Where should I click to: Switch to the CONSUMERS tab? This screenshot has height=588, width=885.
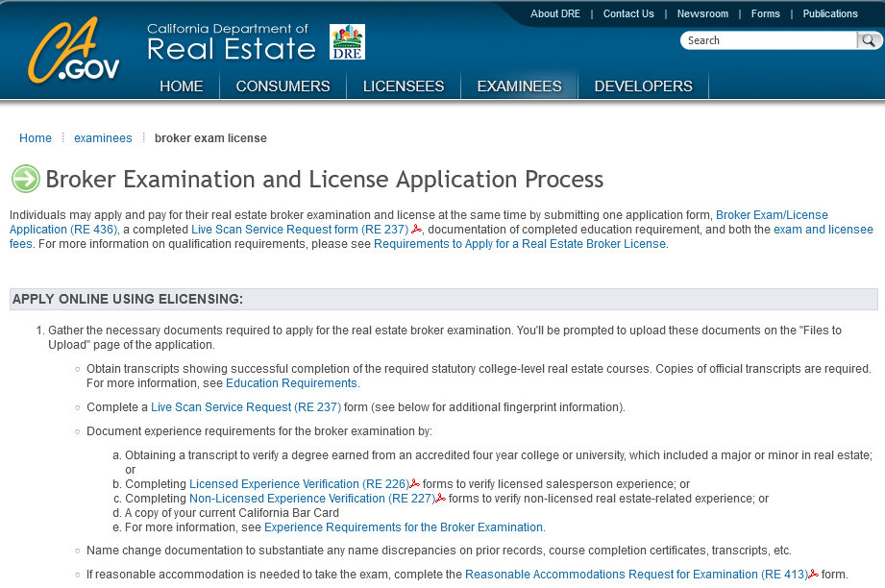click(283, 86)
